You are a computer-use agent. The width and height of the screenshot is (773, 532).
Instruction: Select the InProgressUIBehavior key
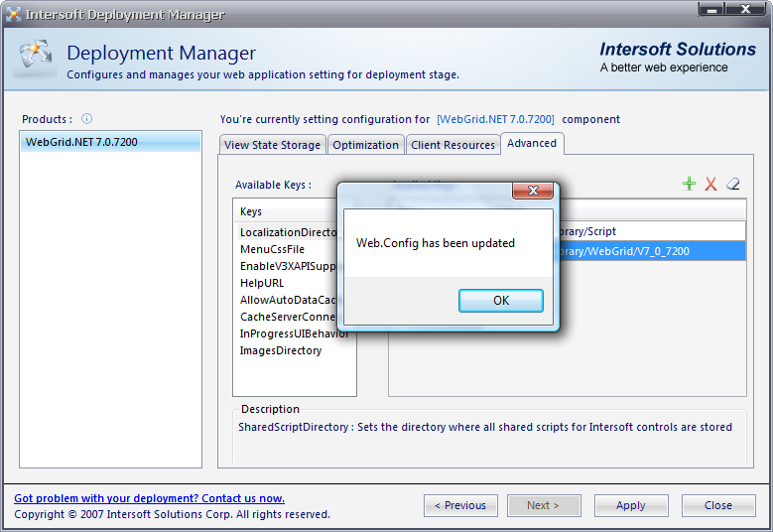(x=294, y=333)
